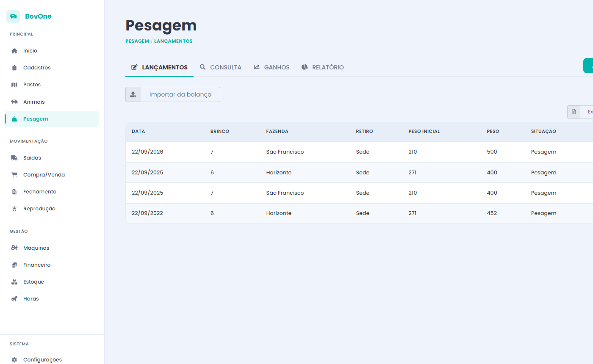Click the Configurações gear icon
The width and height of the screenshot is (593, 364).
click(14, 360)
